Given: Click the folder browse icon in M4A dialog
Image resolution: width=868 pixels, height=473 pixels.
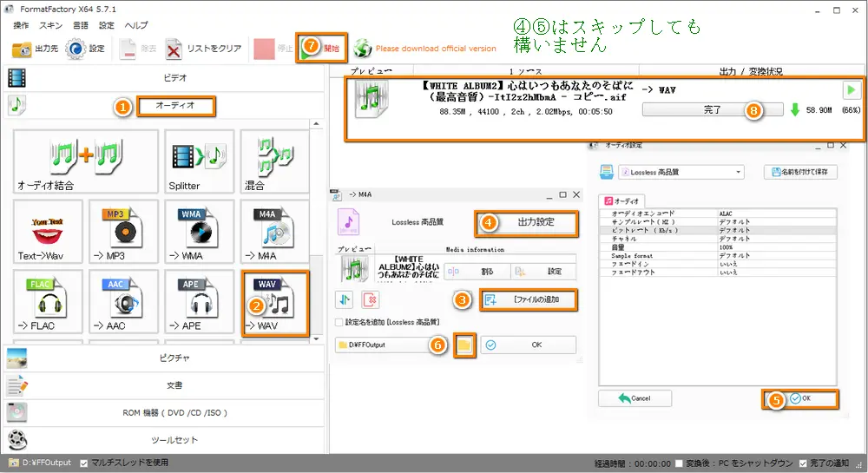Looking at the screenshot, I should [464, 345].
